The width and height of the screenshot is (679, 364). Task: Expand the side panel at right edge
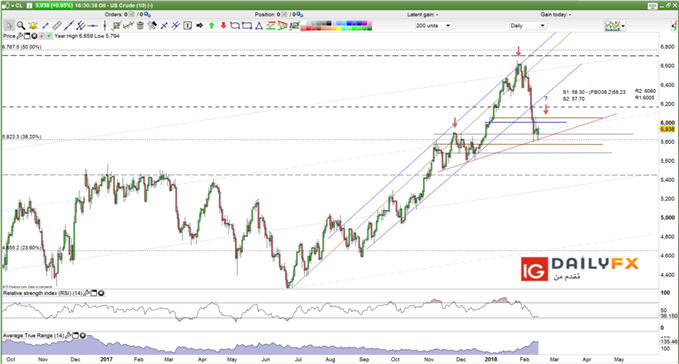point(675,26)
